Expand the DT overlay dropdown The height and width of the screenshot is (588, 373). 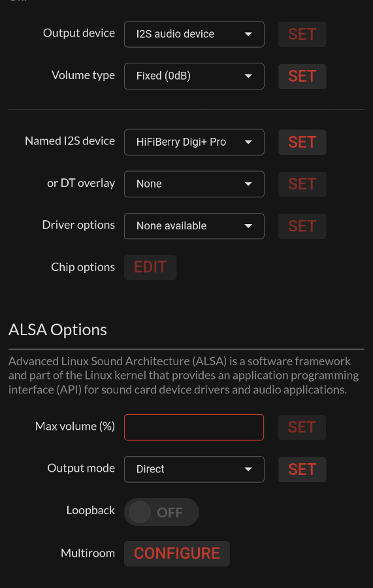194,184
